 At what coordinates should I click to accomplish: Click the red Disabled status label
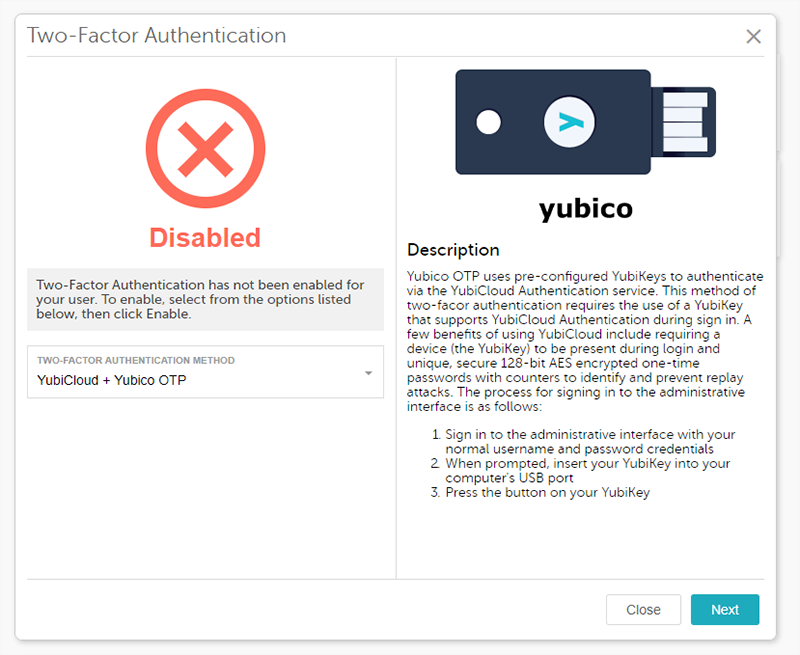[205, 238]
